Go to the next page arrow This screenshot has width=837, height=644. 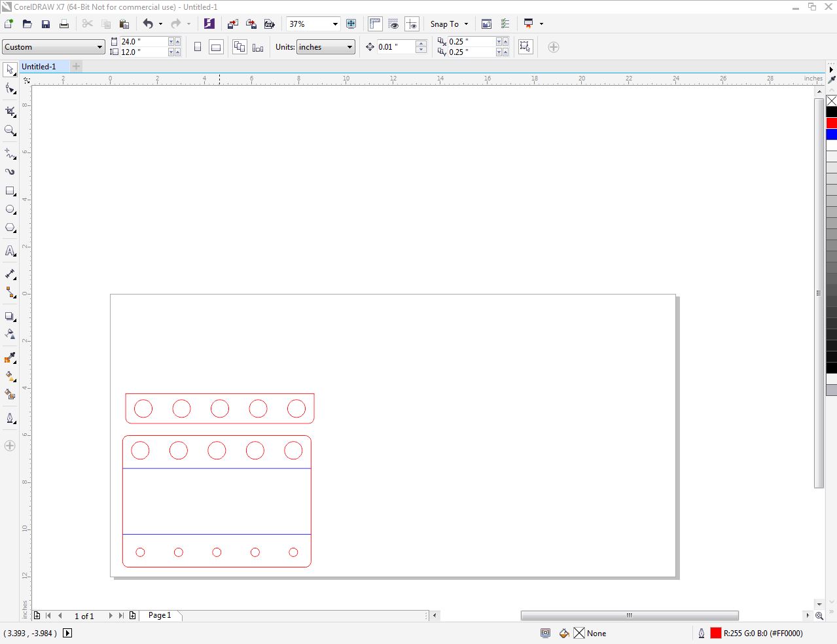coord(111,615)
